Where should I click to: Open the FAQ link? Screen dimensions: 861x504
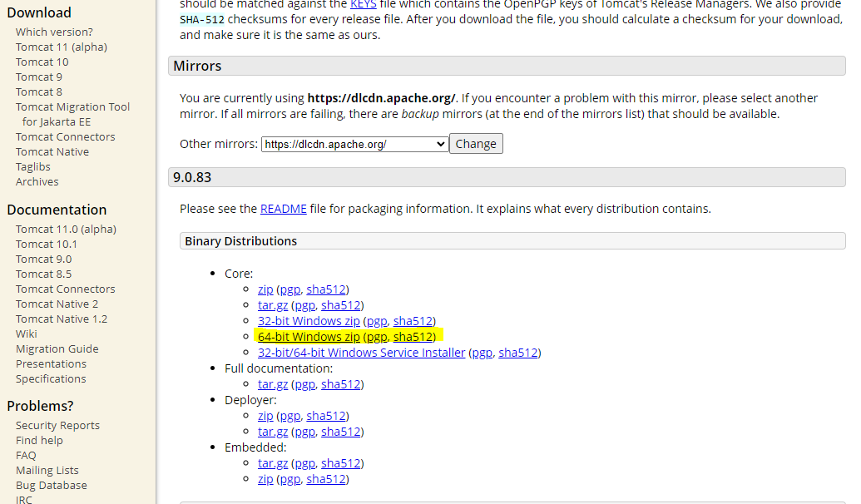(26, 456)
